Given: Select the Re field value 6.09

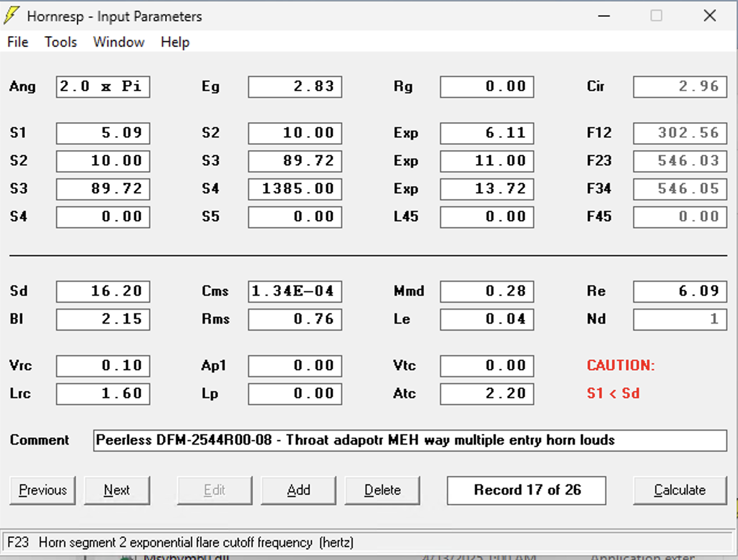Looking at the screenshot, I should tap(680, 292).
